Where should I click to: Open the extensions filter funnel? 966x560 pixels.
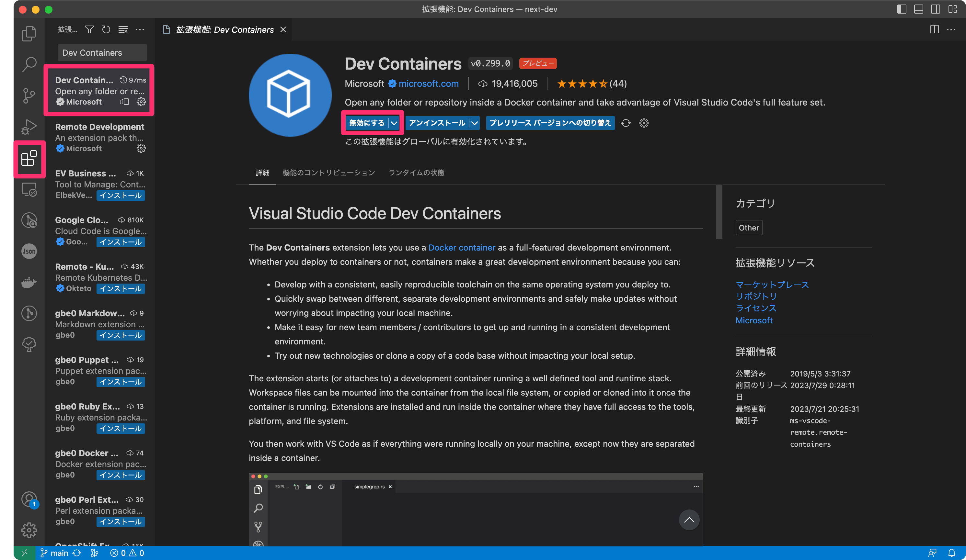click(89, 29)
